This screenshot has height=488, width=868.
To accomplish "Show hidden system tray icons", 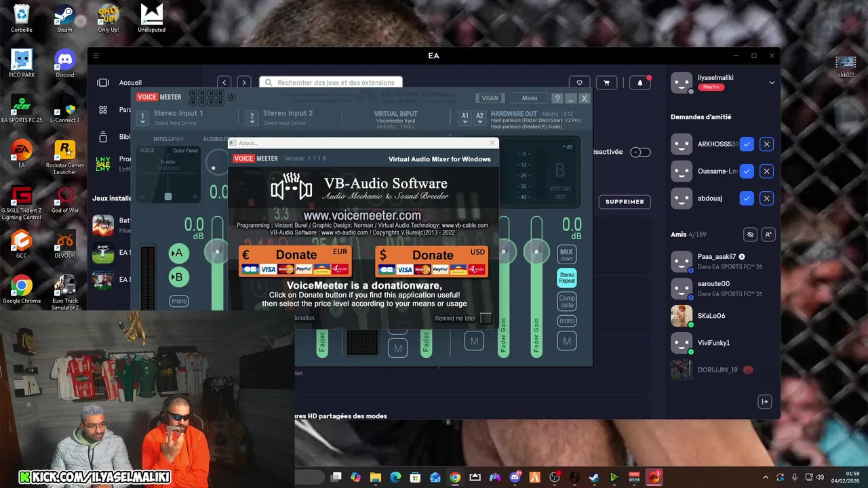I will tap(766, 477).
